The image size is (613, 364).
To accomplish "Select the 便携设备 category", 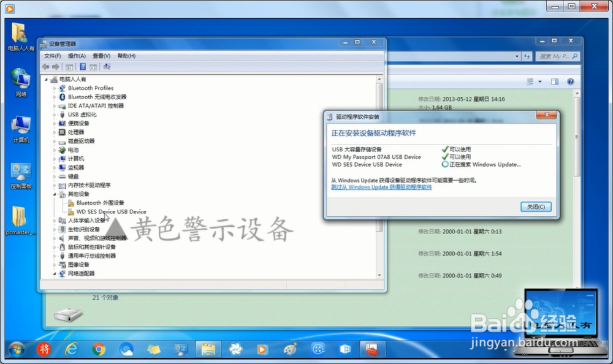I will (78, 123).
